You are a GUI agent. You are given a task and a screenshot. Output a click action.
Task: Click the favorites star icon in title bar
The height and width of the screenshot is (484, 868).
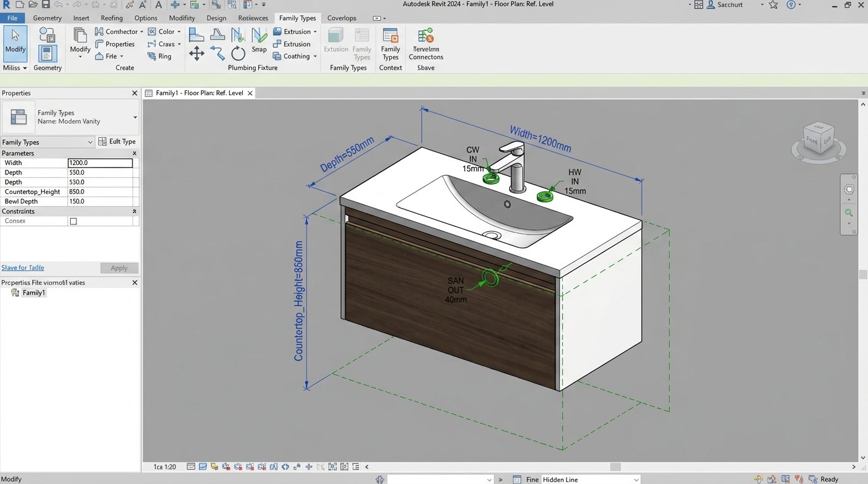point(773,4)
